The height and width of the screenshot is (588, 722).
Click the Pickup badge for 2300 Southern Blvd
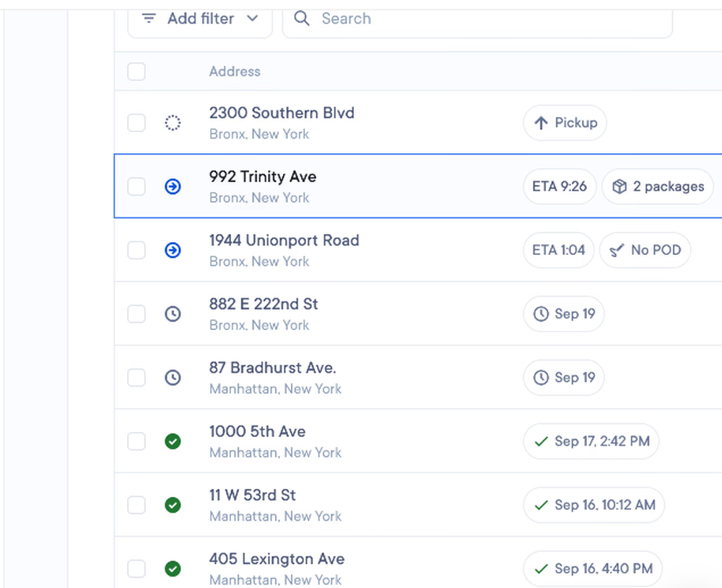(x=565, y=122)
